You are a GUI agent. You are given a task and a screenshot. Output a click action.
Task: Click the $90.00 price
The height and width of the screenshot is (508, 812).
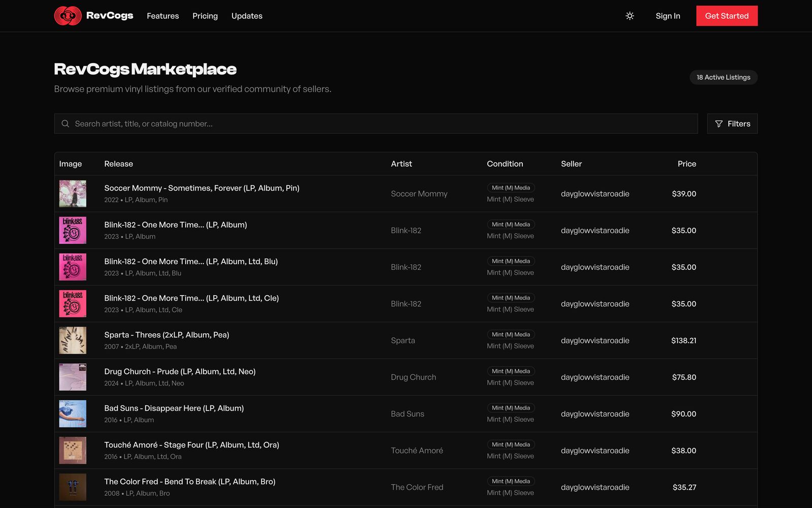[684, 414]
